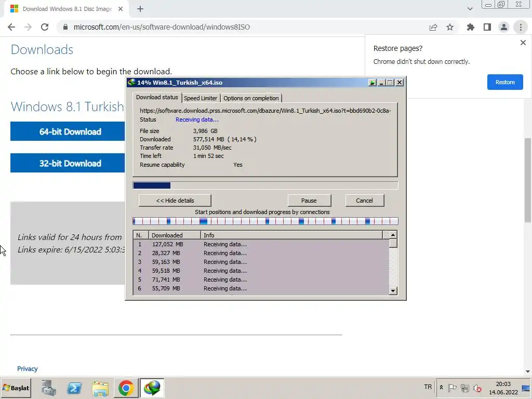Open a new Chrome tab
532x399 pixels.
pyautogui.click(x=140, y=9)
